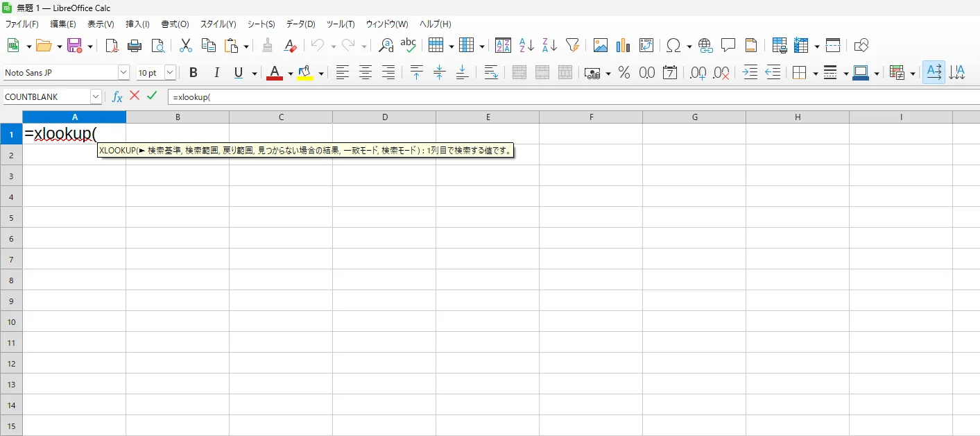Click the Cut scissors icon
This screenshot has height=436, width=980.
(x=185, y=46)
